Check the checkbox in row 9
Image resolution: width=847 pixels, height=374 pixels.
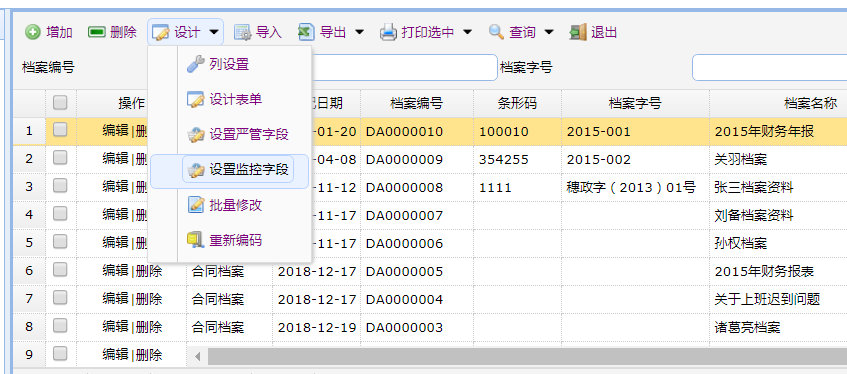click(60, 353)
